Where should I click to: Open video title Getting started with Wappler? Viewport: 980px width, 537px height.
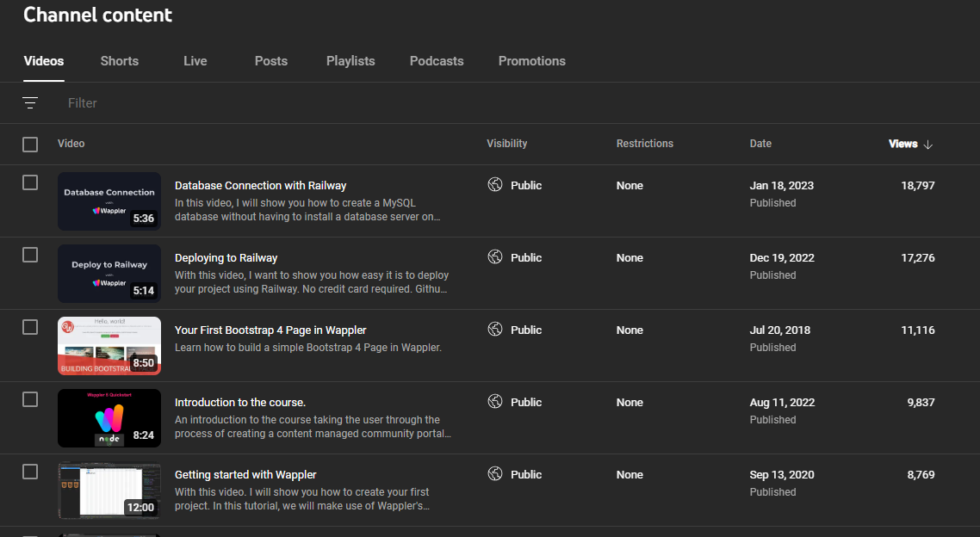click(245, 475)
